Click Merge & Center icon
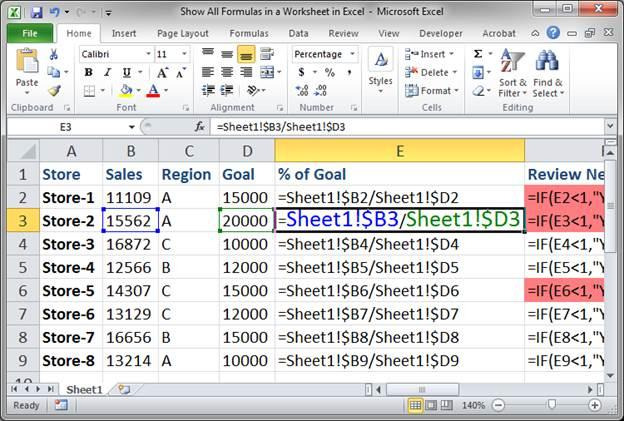 click(267, 72)
